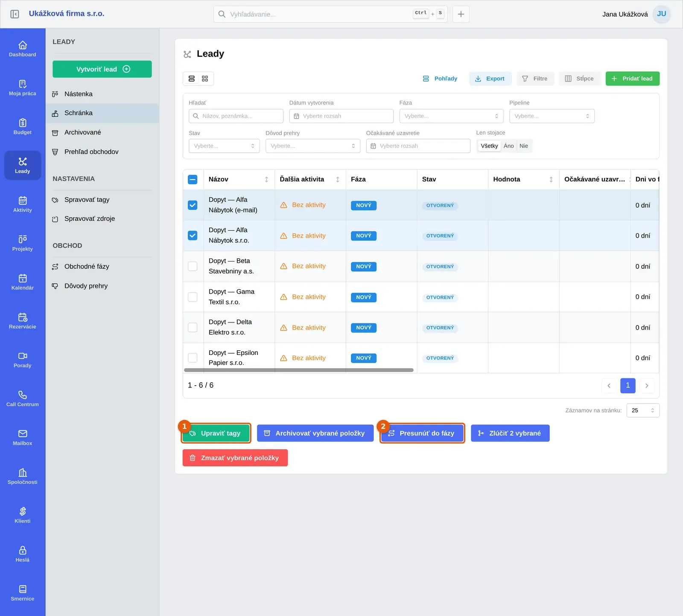Open the Klienti module
Image resolution: width=683 pixels, height=616 pixels.
click(23, 514)
